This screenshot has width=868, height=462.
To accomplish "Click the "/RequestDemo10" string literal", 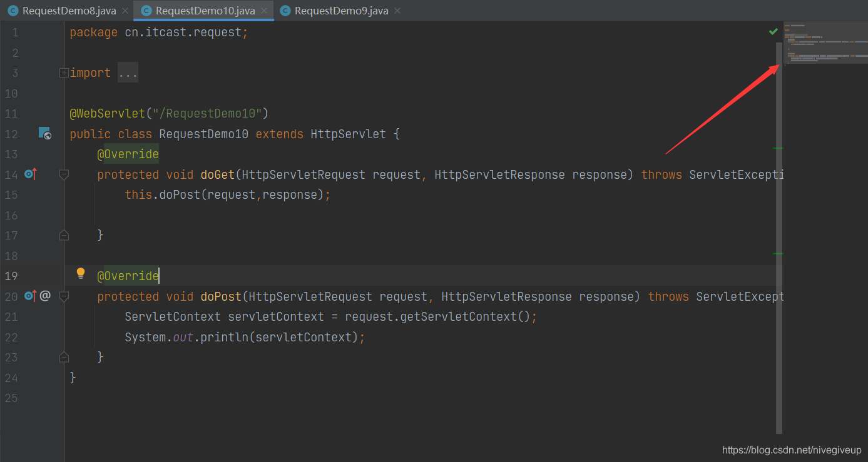I will [207, 114].
